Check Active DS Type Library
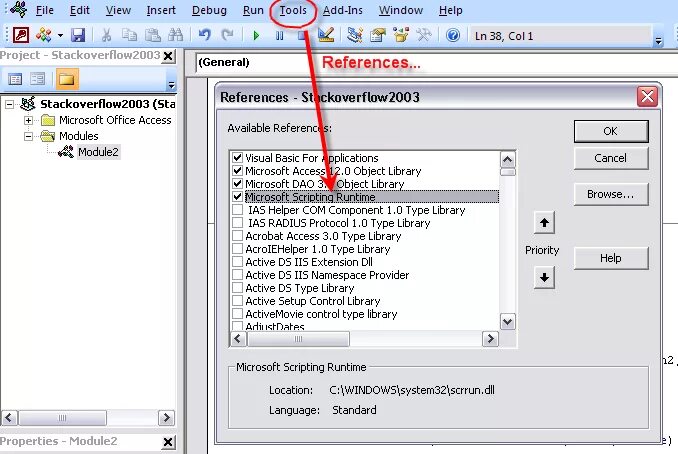 [x=237, y=288]
